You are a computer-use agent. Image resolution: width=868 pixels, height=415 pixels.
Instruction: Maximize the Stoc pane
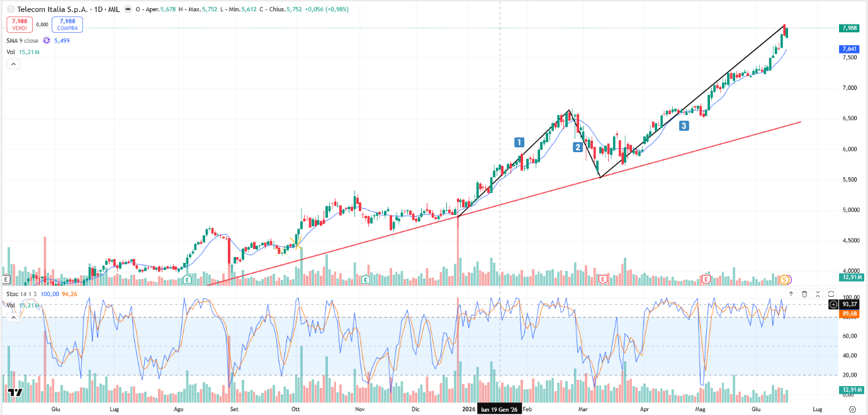pyautogui.click(x=831, y=294)
